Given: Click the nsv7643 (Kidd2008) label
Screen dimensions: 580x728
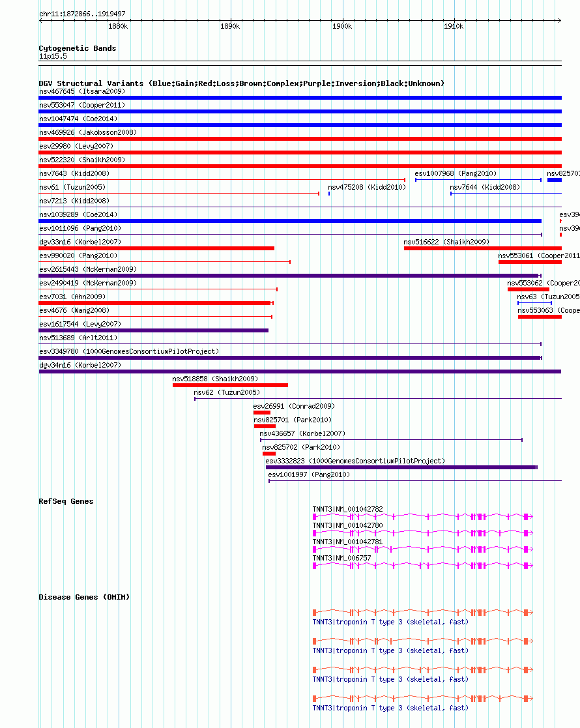Looking at the screenshot, I should coord(74,173).
